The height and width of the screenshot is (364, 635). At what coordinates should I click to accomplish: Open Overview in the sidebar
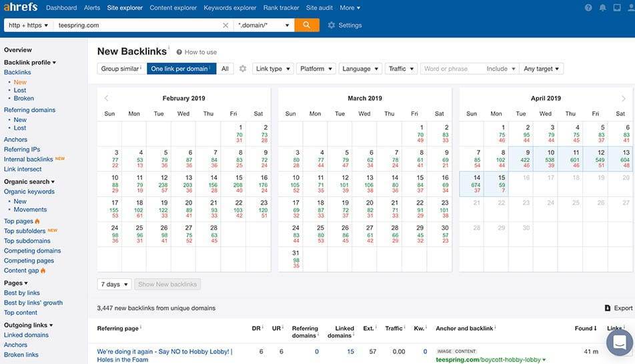pyautogui.click(x=18, y=50)
